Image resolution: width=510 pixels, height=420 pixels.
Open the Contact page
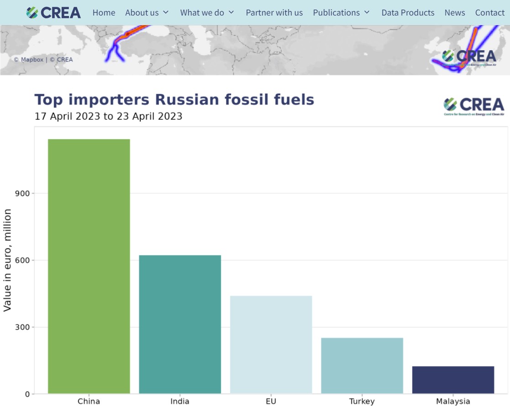(489, 13)
